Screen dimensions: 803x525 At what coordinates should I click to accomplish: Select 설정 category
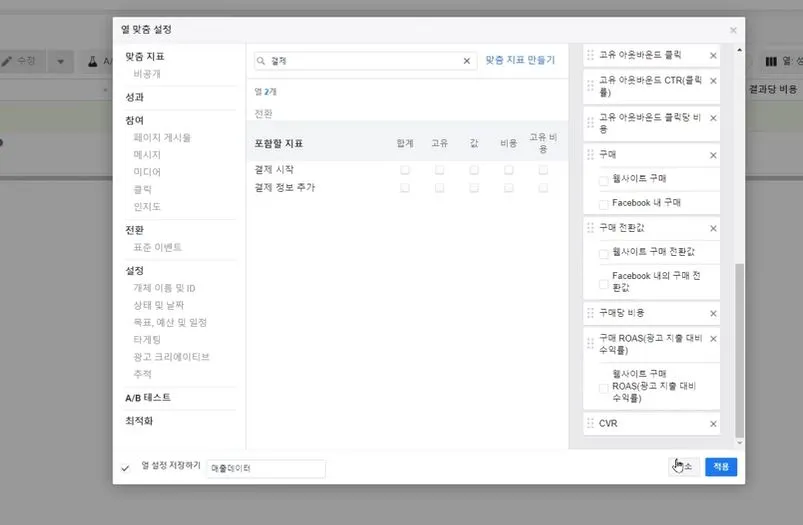(x=135, y=270)
